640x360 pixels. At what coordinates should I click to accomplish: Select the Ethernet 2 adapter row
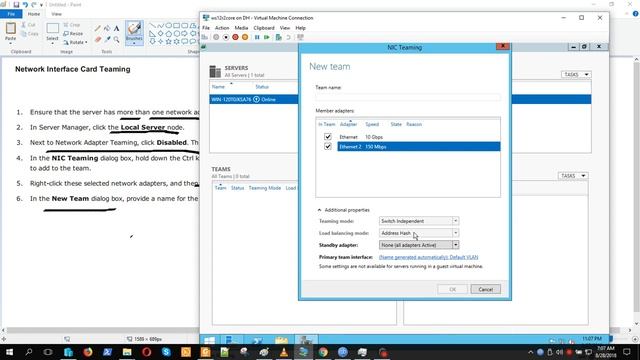tap(418, 147)
